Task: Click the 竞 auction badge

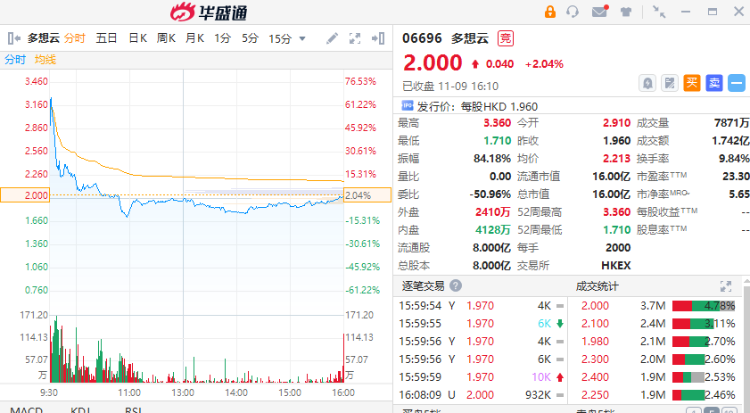Action: (x=506, y=38)
